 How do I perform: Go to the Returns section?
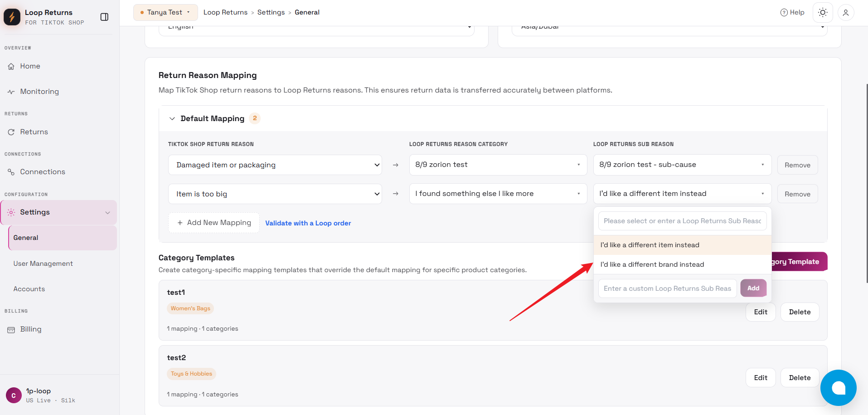(34, 132)
